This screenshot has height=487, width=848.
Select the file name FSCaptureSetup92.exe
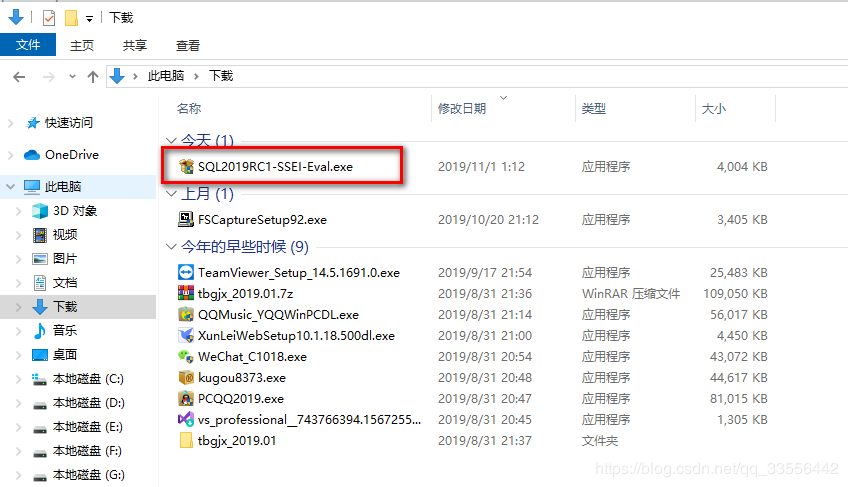pyautogui.click(x=262, y=220)
